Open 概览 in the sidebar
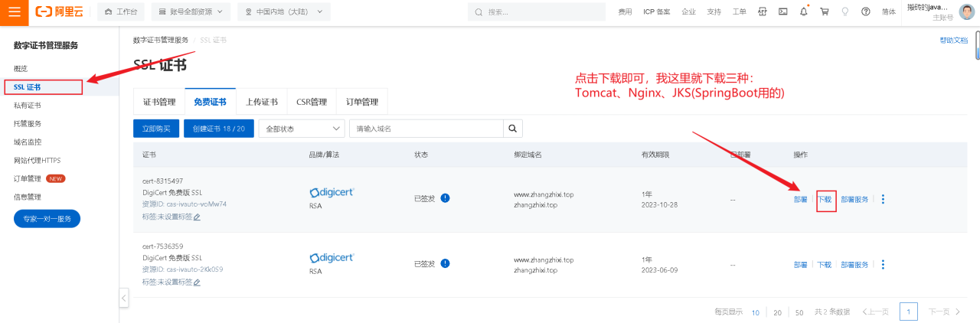The height and width of the screenshot is (323, 980). (21, 68)
